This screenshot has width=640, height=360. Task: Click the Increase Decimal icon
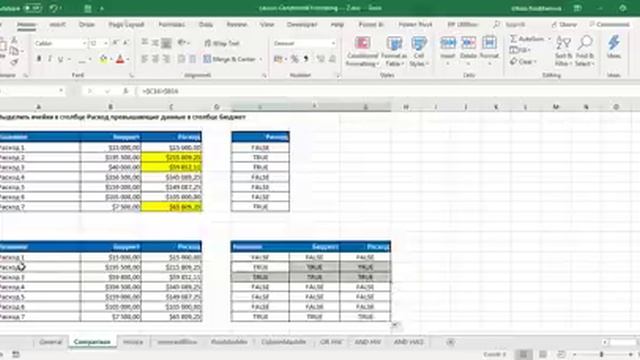pos(321,59)
